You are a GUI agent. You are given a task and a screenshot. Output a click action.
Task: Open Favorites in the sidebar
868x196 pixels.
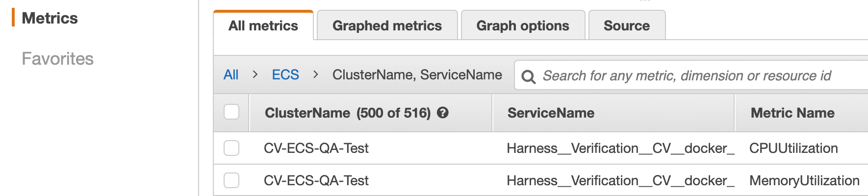tap(57, 59)
